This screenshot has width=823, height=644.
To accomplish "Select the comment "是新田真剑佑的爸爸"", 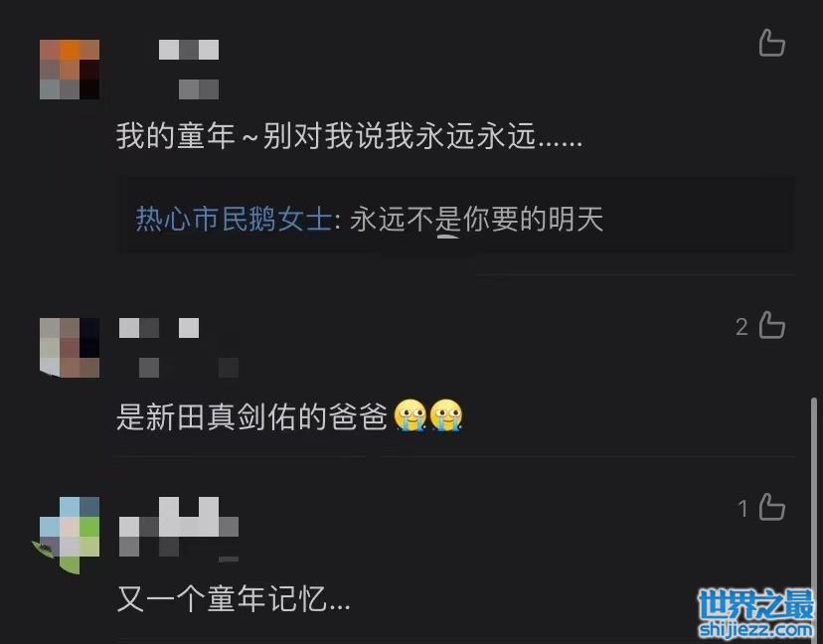I will 251,416.
